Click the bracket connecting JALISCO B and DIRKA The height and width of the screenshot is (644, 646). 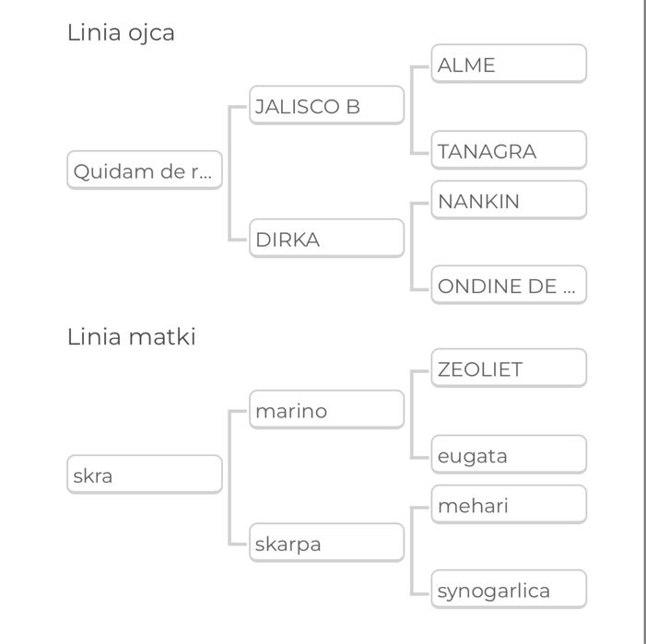point(229,172)
